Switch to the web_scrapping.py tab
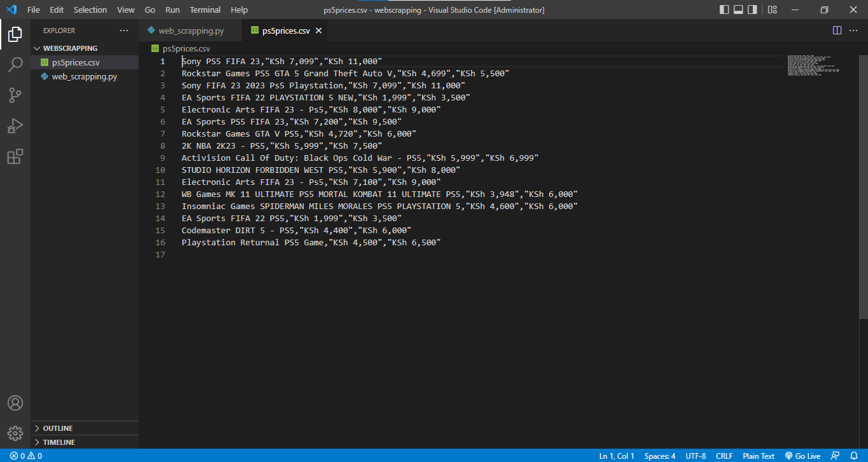 point(191,31)
